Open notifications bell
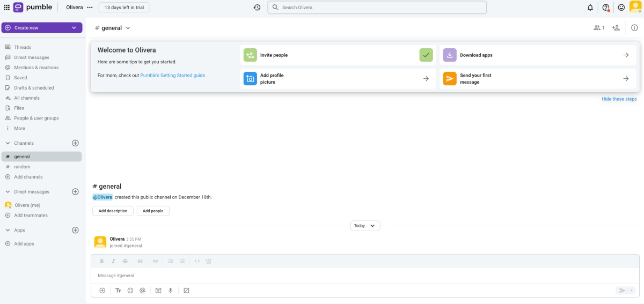Image resolution: width=644 pixels, height=304 pixels. (590, 8)
